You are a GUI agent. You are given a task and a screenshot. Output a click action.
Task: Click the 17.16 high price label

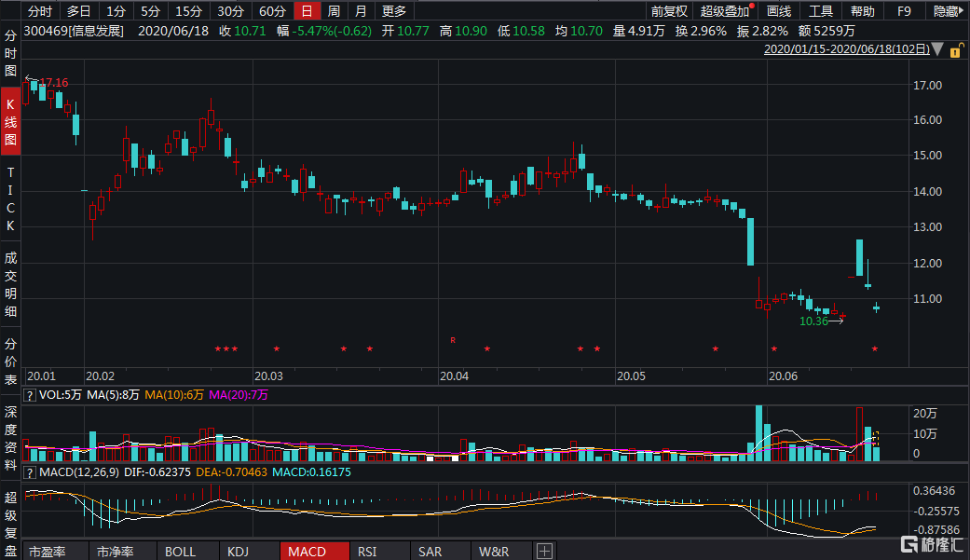click(x=54, y=82)
